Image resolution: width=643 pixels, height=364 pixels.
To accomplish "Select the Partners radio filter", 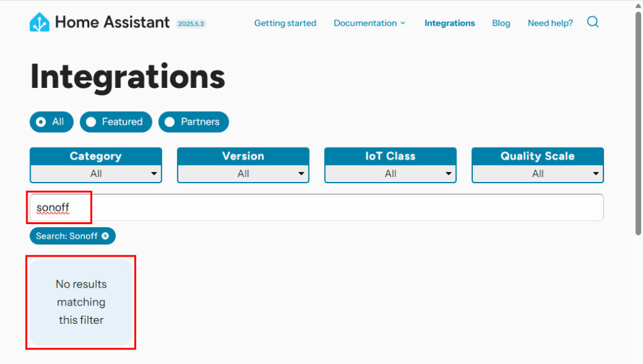I will tap(193, 122).
